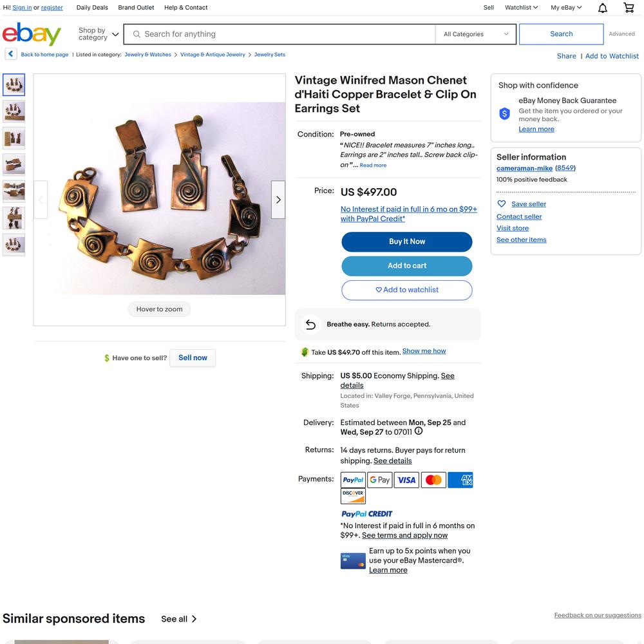Screen dimensions: 644x644
Task: Click the heart icon beside Save seller
Action: (502, 204)
